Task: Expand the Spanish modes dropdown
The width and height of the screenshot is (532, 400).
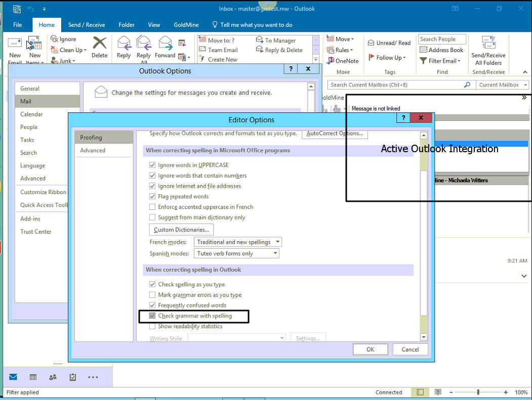Action: [236, 253]
